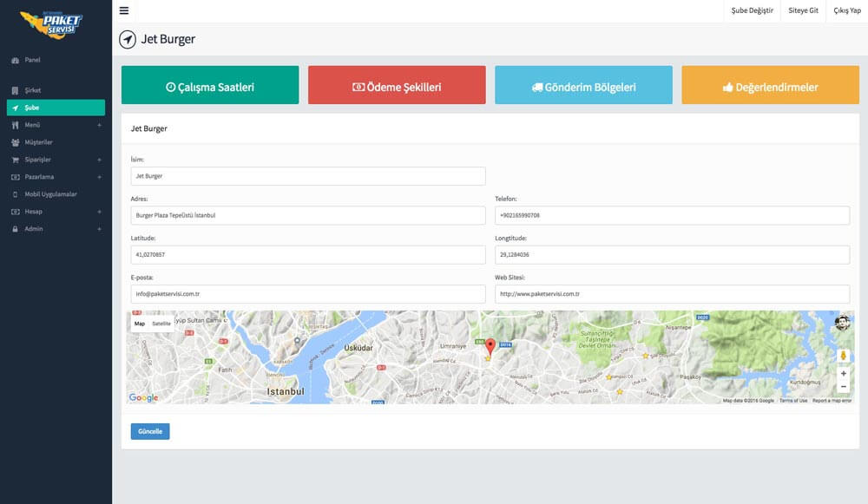Expand the Menü sidebar submenu
The width and height of the screenshot is (868, 504).
pyautogui.click(x=99, y=125)
